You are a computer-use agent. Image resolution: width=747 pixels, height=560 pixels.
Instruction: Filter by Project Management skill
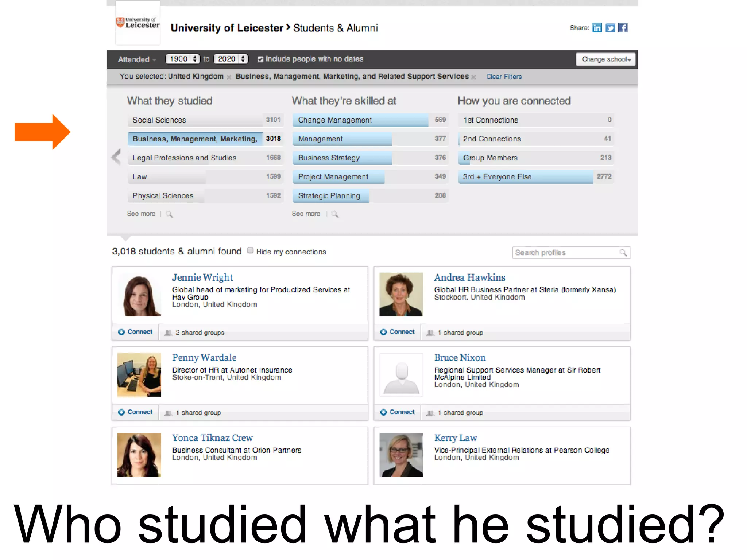click(x=370, y=177)
